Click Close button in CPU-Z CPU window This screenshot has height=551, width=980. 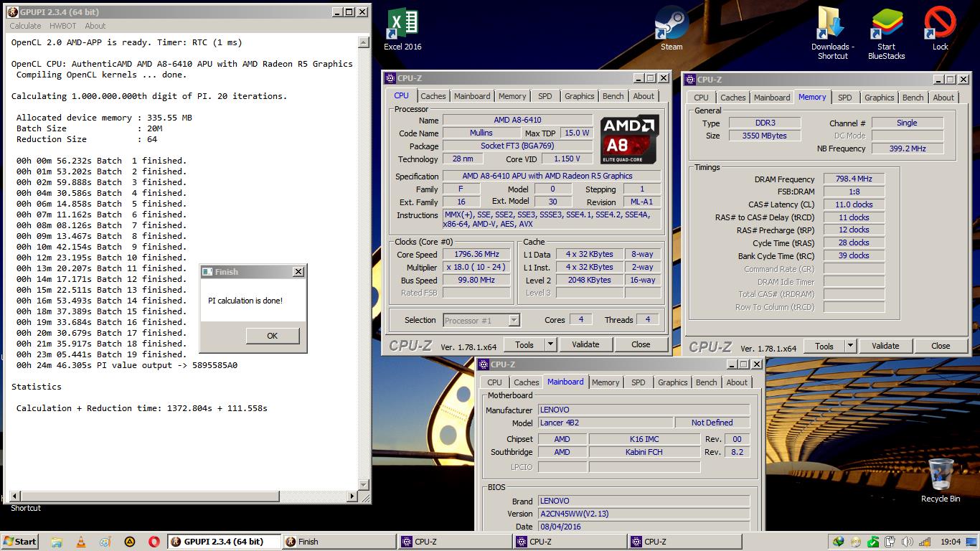pos(641,344)
